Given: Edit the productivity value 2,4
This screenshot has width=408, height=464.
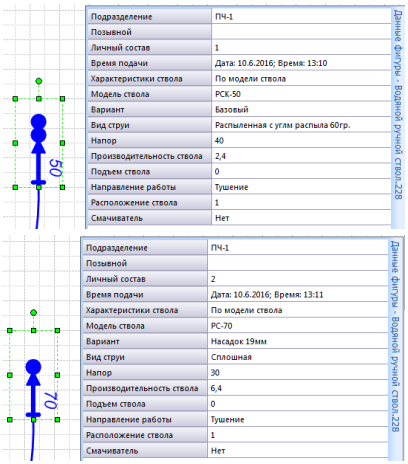Looking at the screenshot, I should 301,156.
